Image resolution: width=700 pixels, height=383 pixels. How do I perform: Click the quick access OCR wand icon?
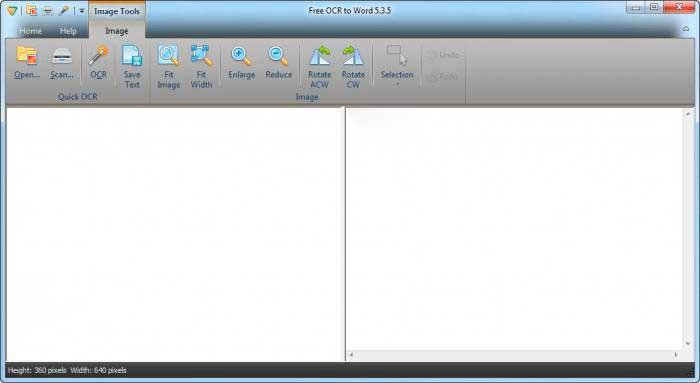tap(64, 11)
